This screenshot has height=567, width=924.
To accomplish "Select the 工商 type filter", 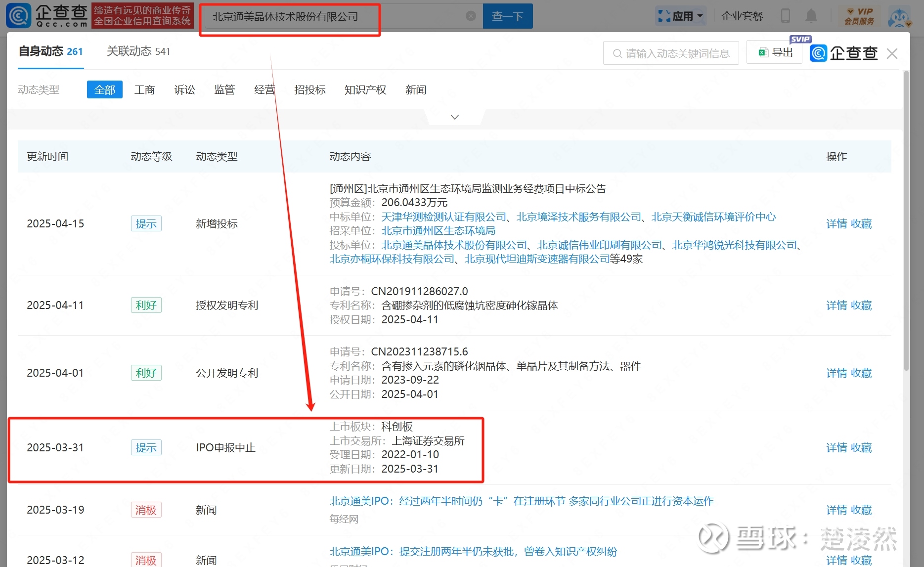I will click(x=145, y=90).
